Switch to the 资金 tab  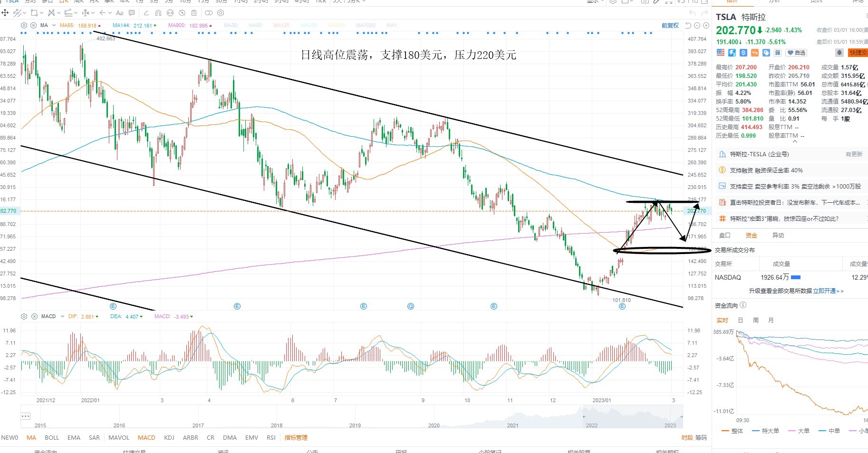pos(751,236)
